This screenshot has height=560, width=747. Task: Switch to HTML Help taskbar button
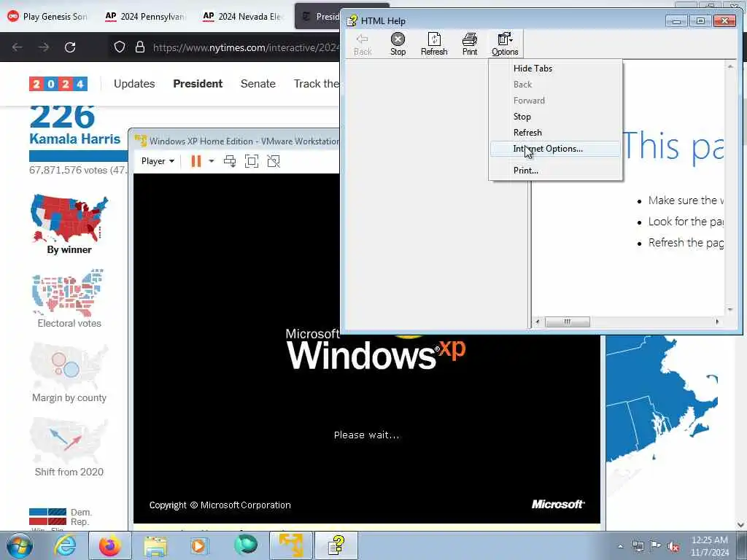pyautogui.click(x=336, y=545)
